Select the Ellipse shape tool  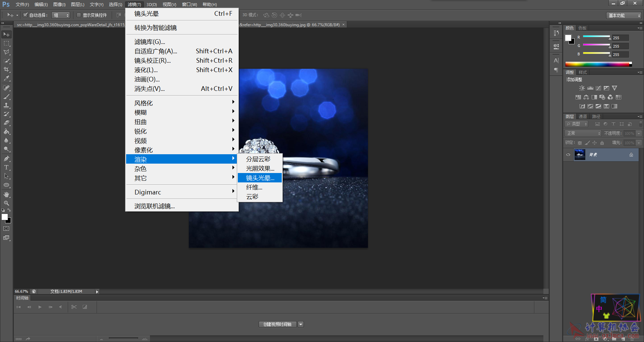6,185
